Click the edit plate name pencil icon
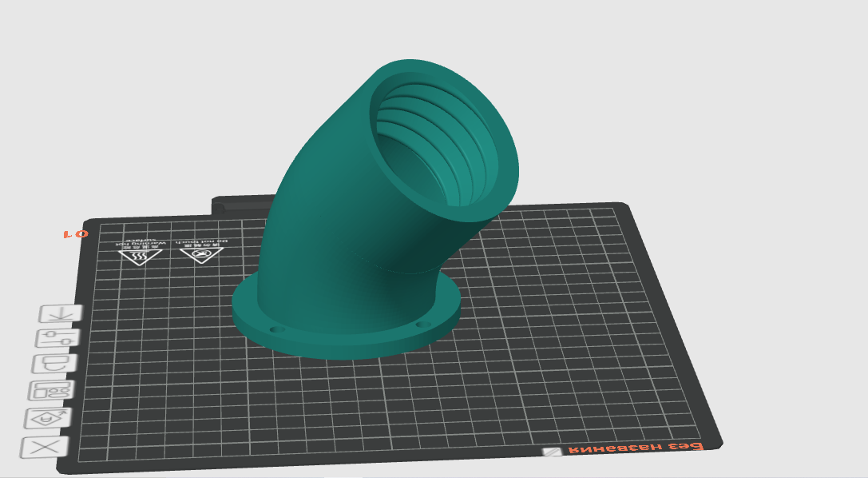 (x=552, y=452)
